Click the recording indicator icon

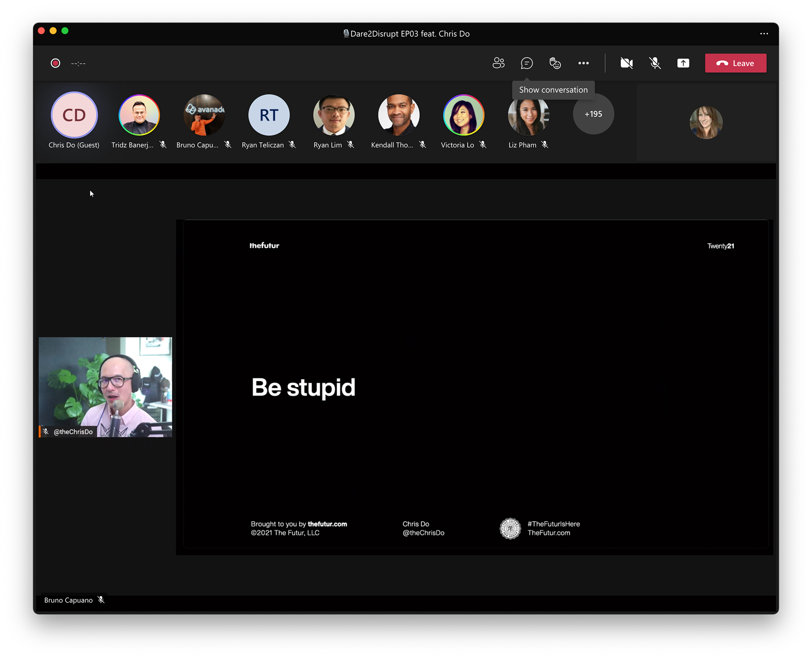point(55,63)
